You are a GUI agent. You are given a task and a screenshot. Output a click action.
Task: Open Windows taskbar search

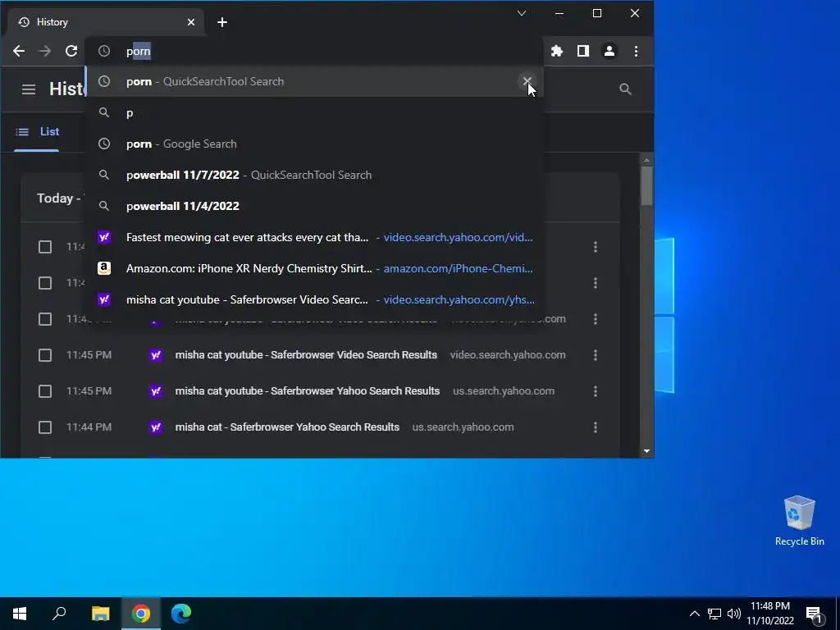(59, 614)
